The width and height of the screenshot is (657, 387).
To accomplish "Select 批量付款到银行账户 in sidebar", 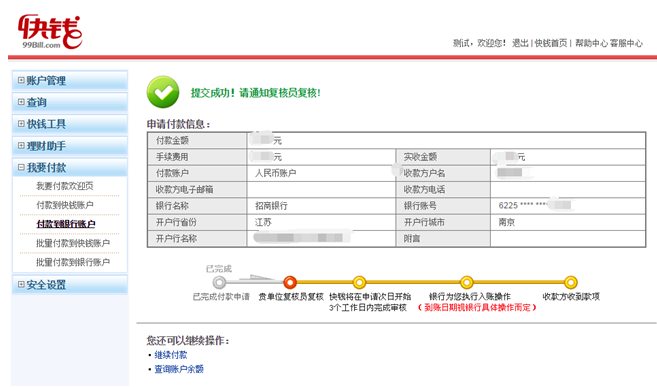I will point(73,262).
